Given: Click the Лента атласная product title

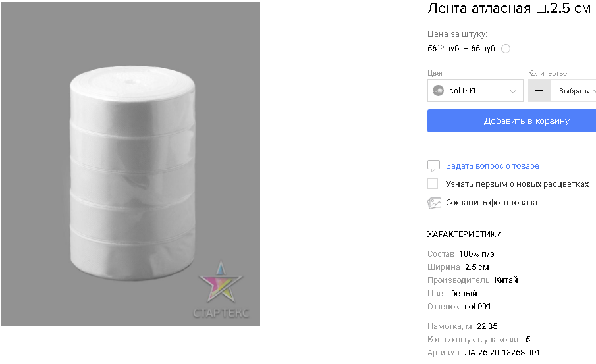Looking at the screenshot, I should tap(509, 9).
